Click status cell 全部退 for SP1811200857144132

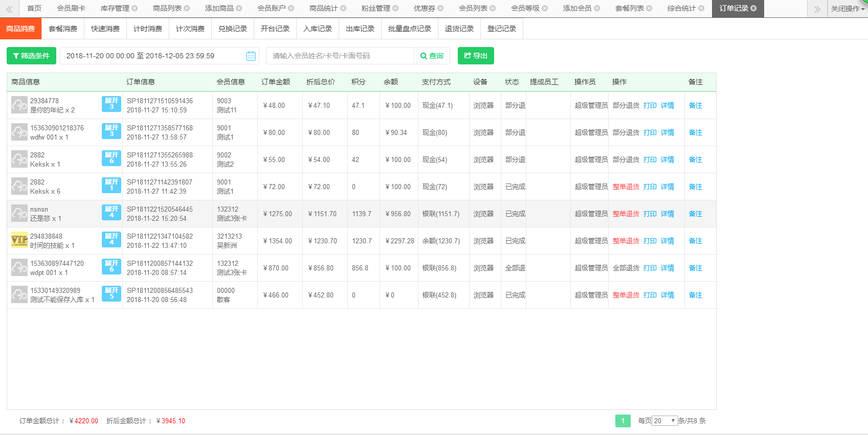[515, 268]
